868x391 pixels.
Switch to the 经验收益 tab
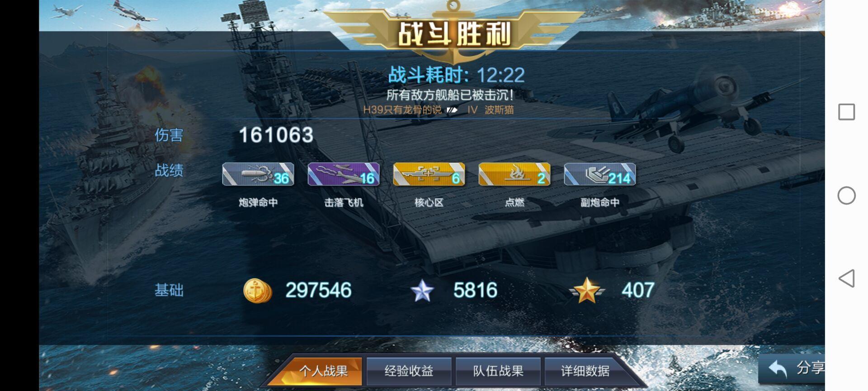click(x=409, y=371)
